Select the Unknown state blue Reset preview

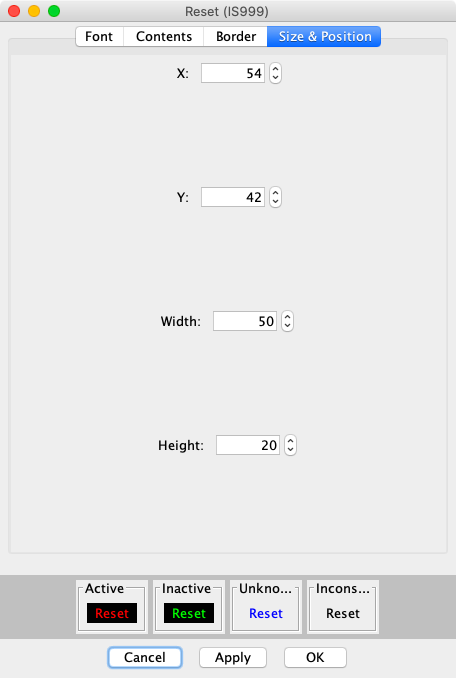266,613
